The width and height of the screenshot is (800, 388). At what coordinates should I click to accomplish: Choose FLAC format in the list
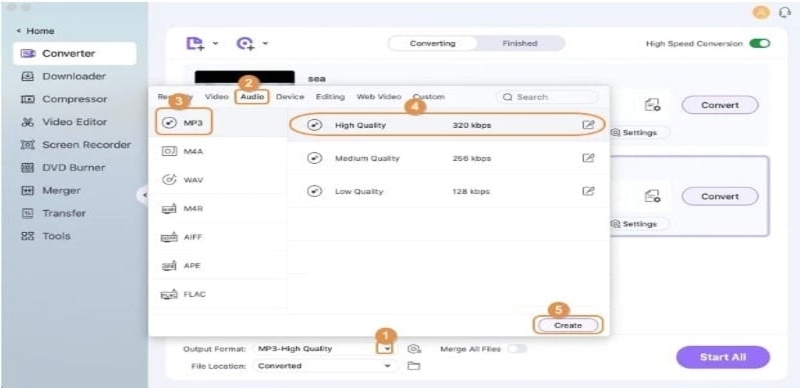coord(218,295)
